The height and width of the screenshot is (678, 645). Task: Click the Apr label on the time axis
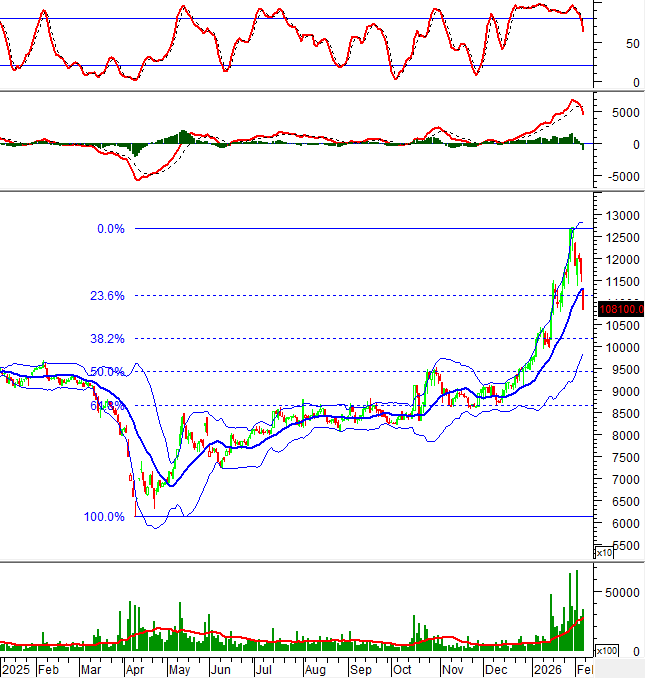[133, 668]
